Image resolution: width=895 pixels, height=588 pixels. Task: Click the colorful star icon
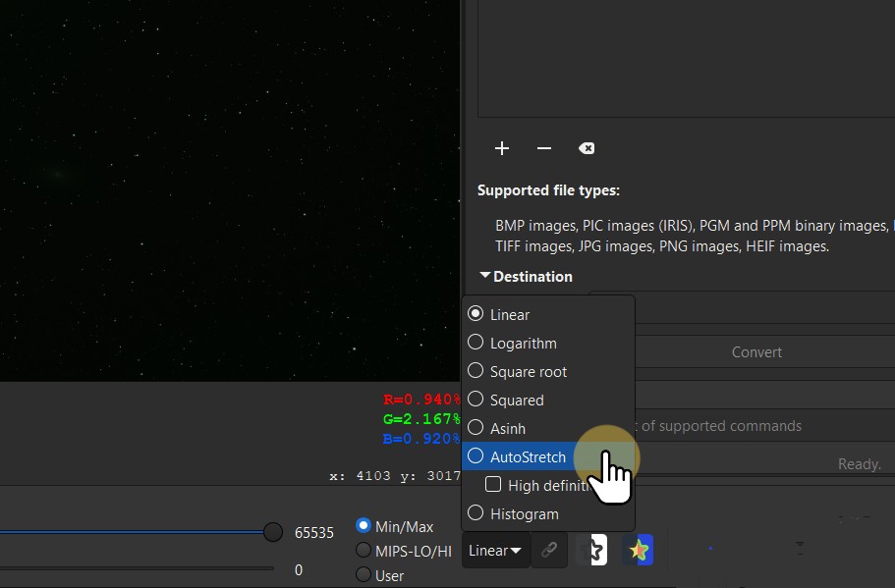point(639,551)
